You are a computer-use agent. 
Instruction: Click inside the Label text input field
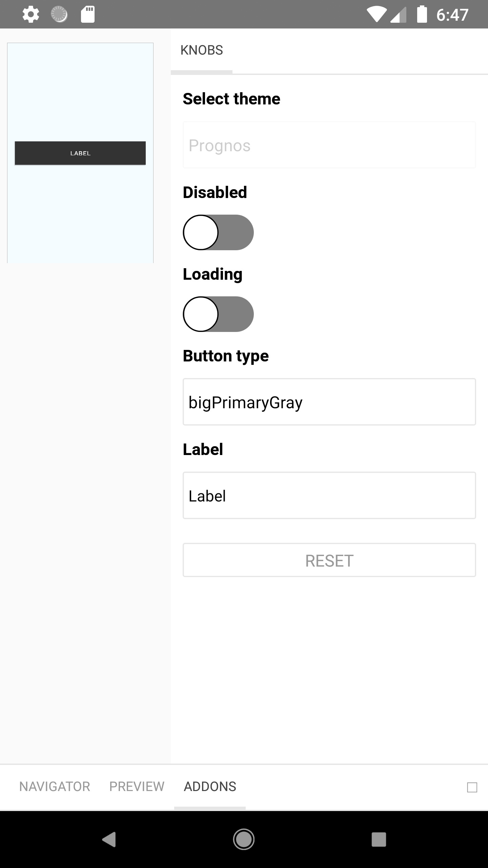click(x=329, y=495)
